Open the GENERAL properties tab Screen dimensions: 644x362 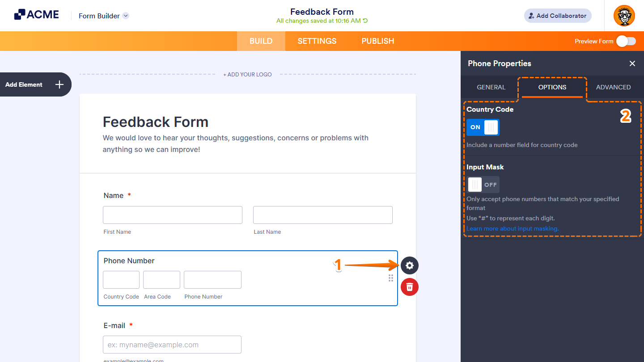(491, 87)
